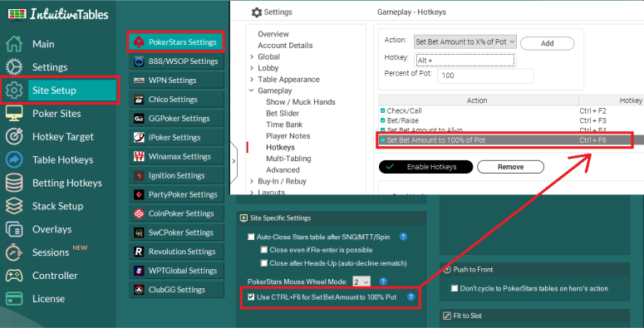Expand the Buy-In / Rebuy node

252,181
